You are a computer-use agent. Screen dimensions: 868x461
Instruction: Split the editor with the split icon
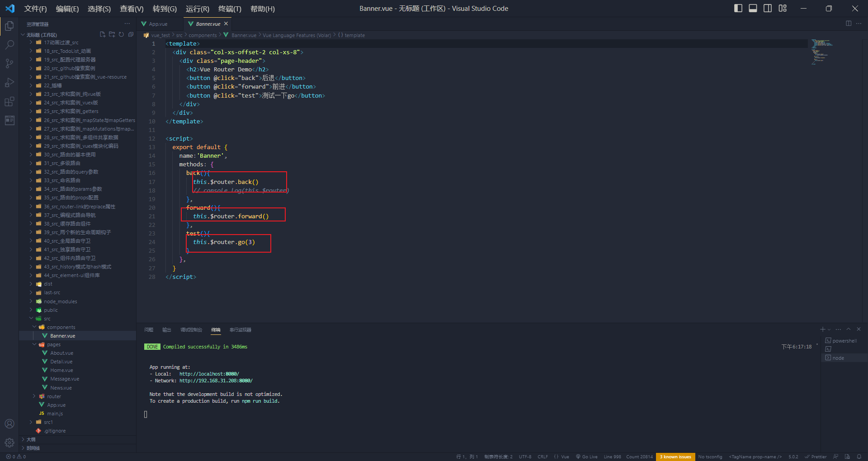(849, 24)
